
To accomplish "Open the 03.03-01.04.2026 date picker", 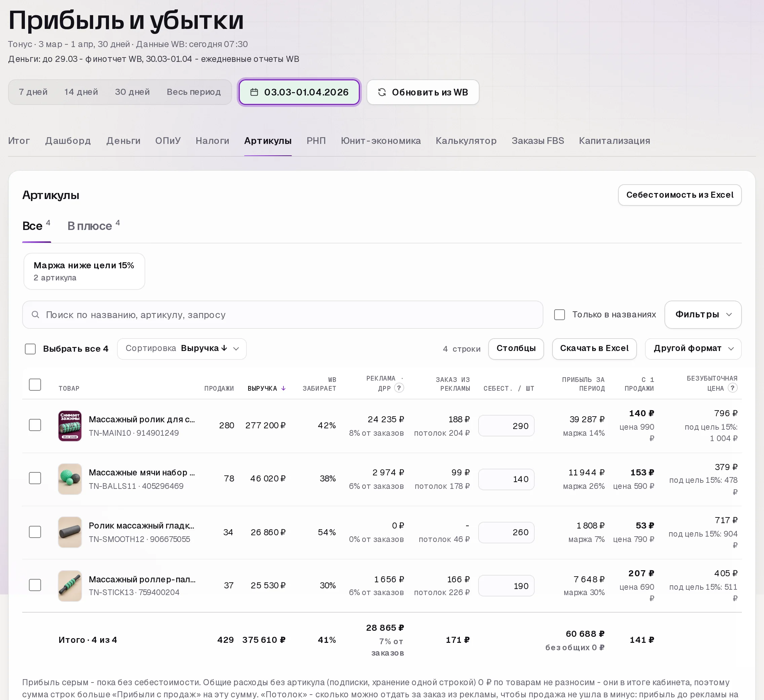I will pos(299,92).
